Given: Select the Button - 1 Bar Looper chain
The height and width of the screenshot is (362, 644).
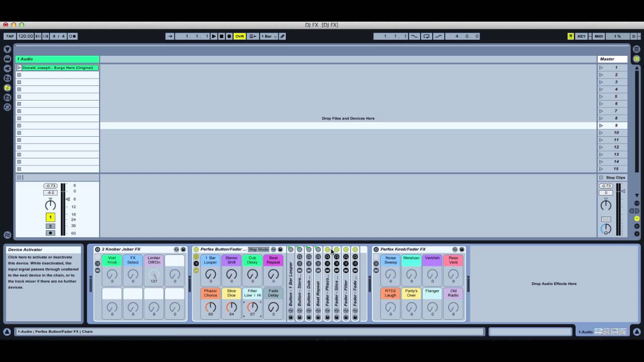Looking at the screenshot, I should [x=290, y=284].
